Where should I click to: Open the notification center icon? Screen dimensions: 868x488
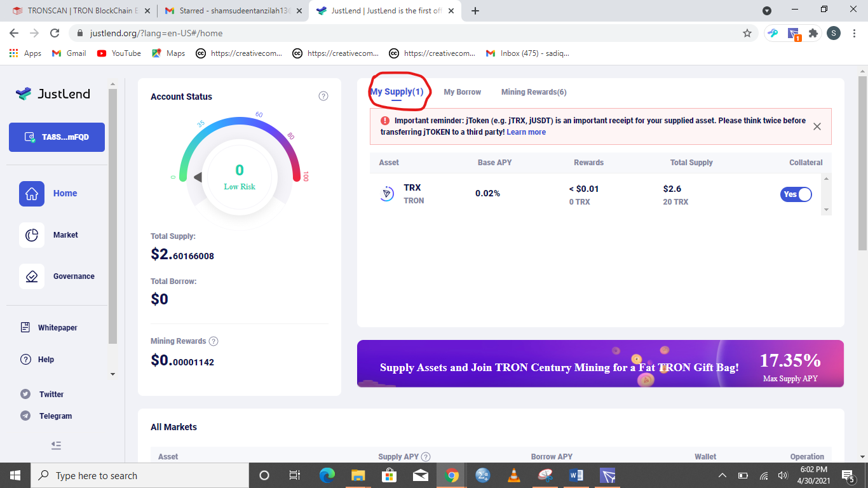point(848,475)
